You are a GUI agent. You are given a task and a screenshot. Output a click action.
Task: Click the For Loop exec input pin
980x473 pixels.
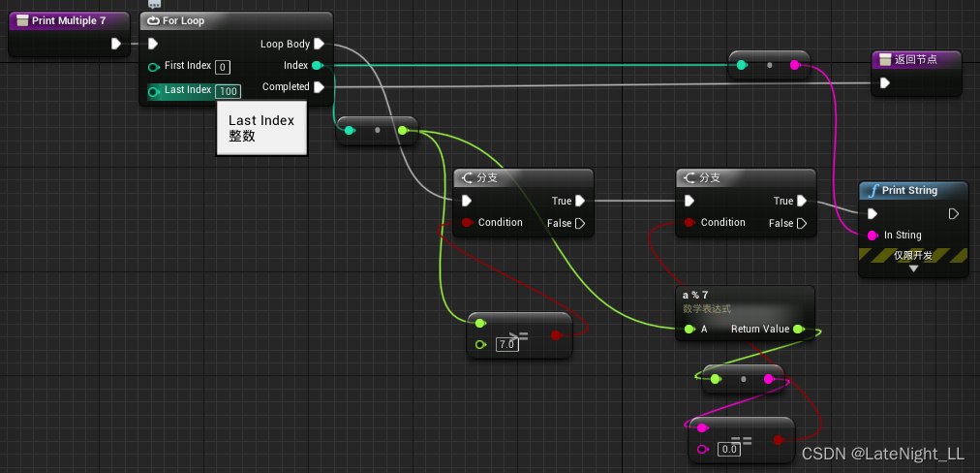coord(152,44)
